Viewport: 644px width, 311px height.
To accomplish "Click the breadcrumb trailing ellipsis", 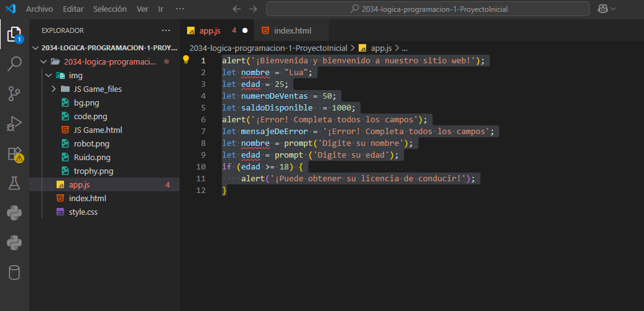I will click(x=404, y=48).
